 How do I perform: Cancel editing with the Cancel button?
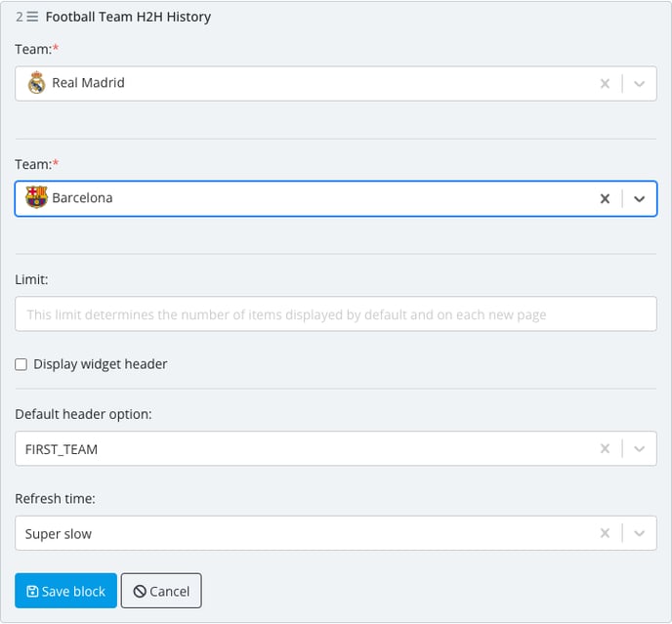pos(161,591)
